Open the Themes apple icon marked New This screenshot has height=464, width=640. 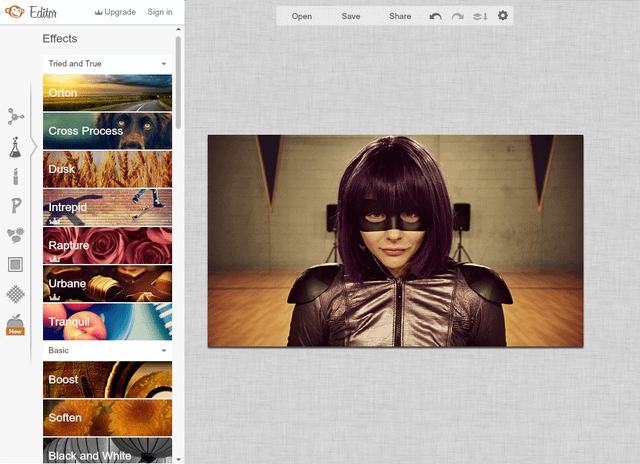point(16,325)
